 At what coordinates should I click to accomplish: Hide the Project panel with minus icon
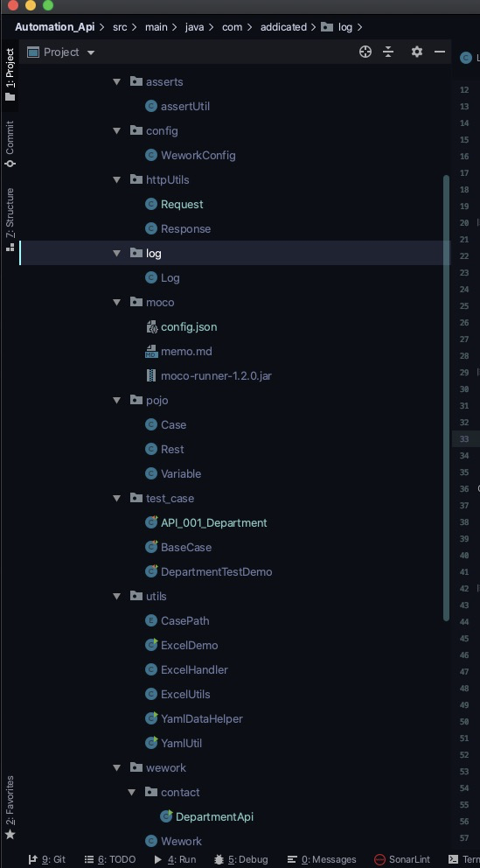[440, 52]
